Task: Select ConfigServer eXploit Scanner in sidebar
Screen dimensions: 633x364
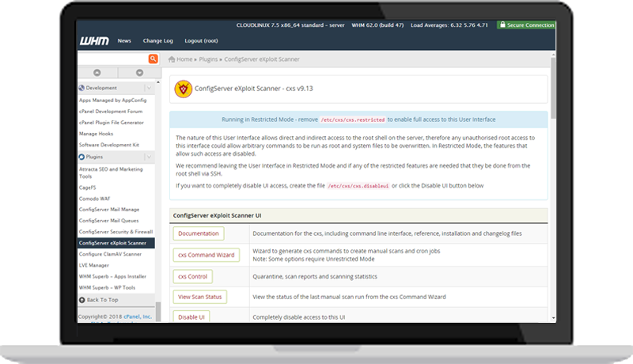Action: click(x=116, y=243)
